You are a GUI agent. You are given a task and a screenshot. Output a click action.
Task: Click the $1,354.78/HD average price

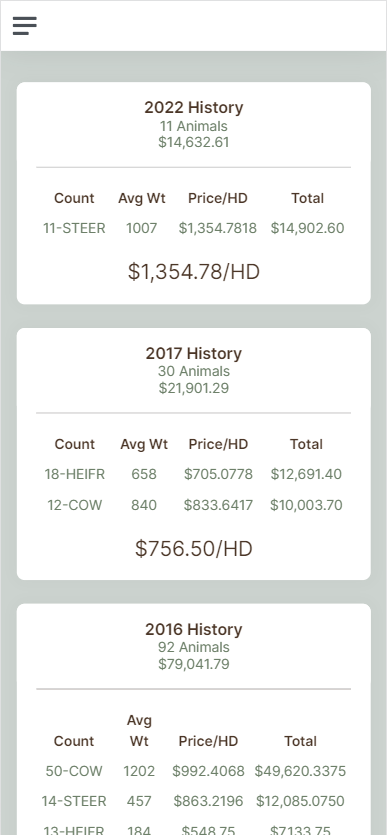point(194,272)
